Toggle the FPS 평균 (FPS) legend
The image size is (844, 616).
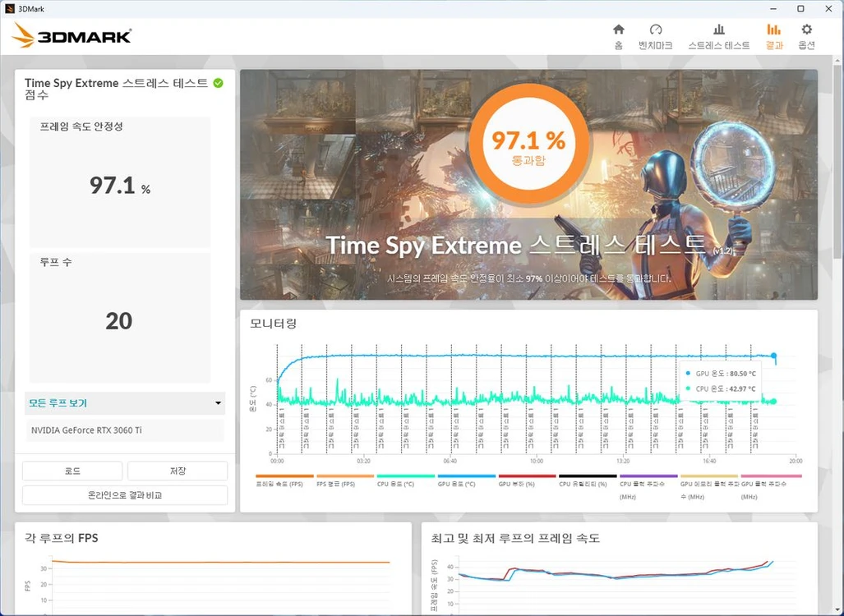[x=344, y=480]
